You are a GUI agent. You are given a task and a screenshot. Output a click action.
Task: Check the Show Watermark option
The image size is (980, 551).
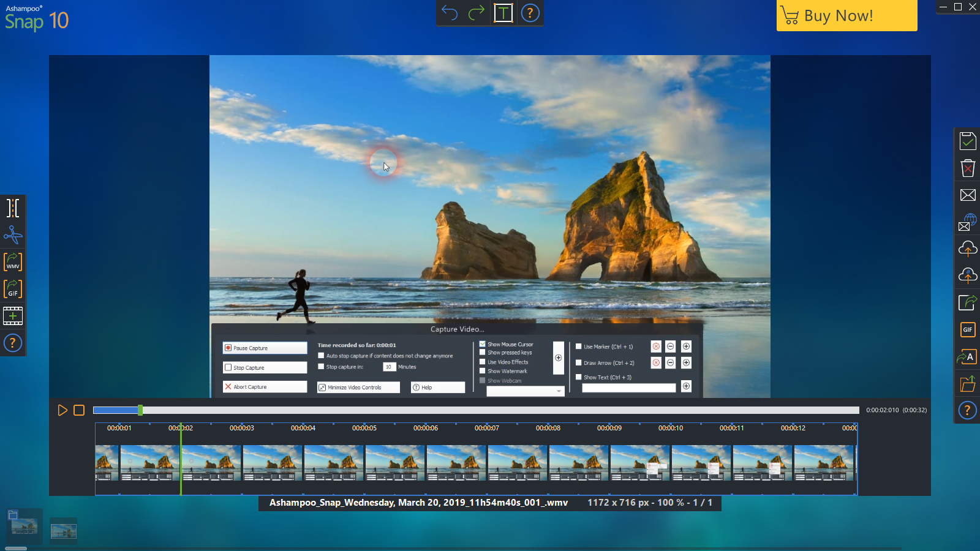(x=483, y=371)
